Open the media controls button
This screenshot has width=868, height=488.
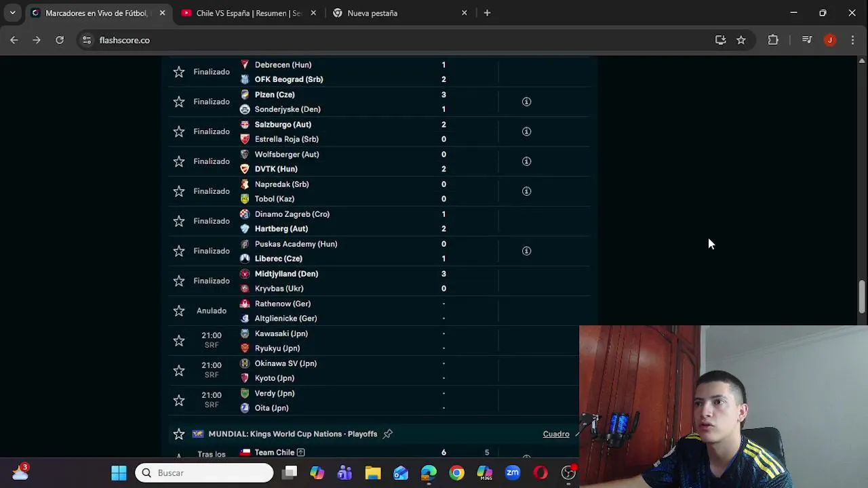point(807,40)
